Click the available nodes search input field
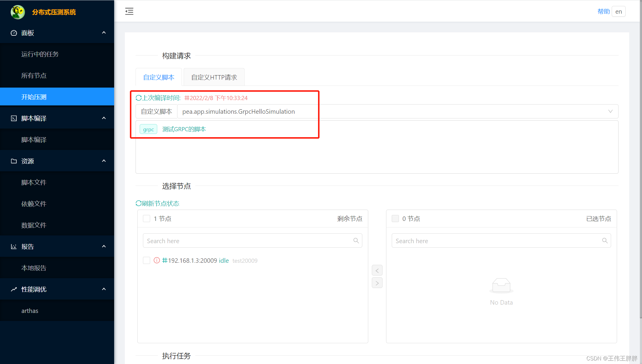 252,240
